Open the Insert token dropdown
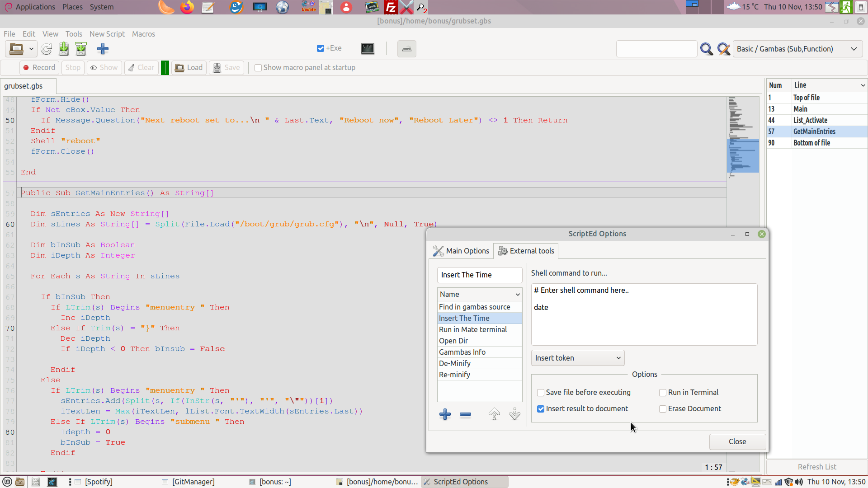Viewport: 868px width, 488px height. pyautogui.click(x=578, y=358)
